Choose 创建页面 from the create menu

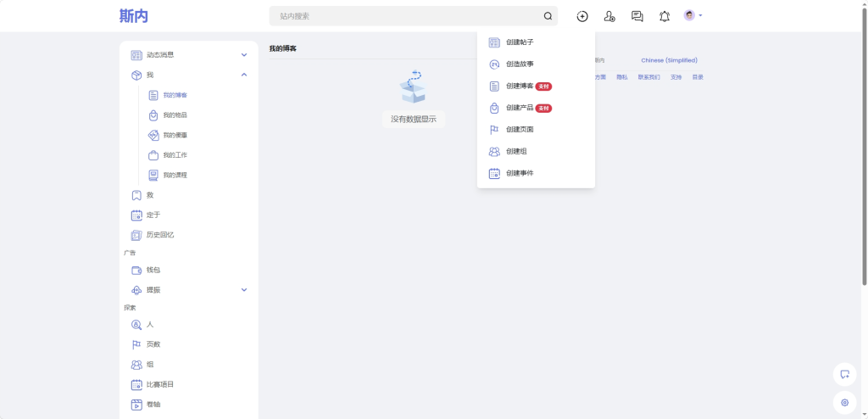pyautogui.click(x=536, y=130)
